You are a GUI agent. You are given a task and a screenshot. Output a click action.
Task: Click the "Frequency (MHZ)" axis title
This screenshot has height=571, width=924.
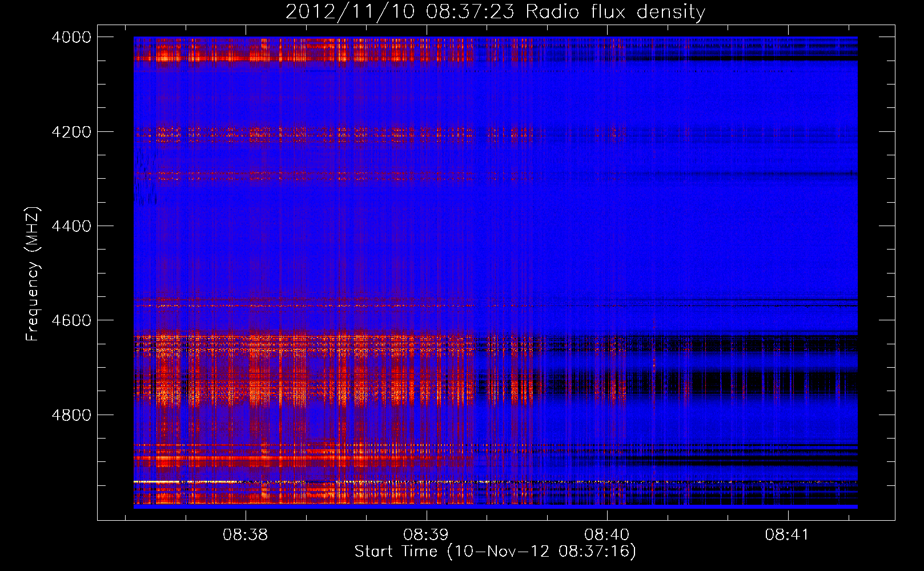(33, 274)
